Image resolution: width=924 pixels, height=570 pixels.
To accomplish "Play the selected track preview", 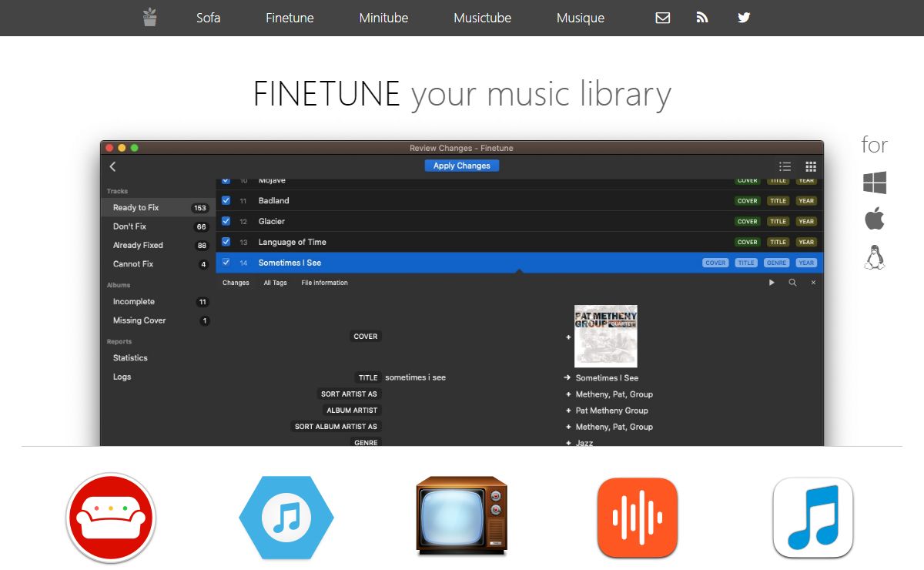I will (772, 283).
